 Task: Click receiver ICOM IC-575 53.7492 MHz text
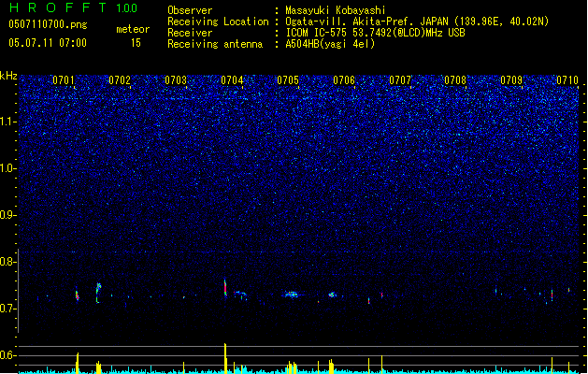[375, 33]
